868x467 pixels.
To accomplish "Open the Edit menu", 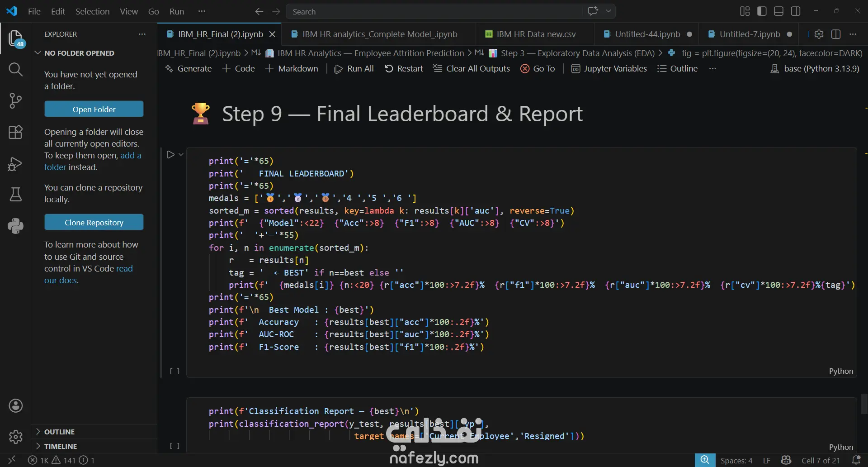I will point(58,11).
